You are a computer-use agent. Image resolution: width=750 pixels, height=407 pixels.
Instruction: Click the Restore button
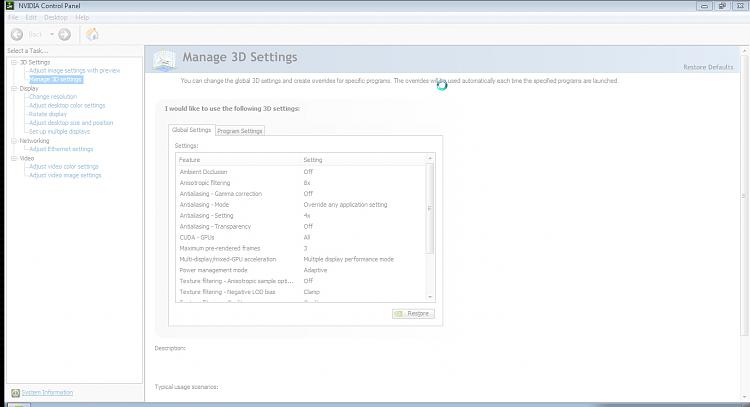click(x=413, y=314)
